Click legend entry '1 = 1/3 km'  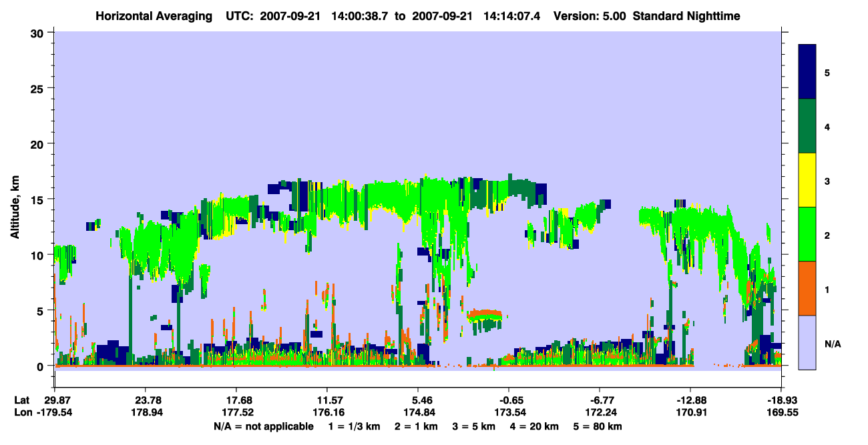tap(356, 426)
